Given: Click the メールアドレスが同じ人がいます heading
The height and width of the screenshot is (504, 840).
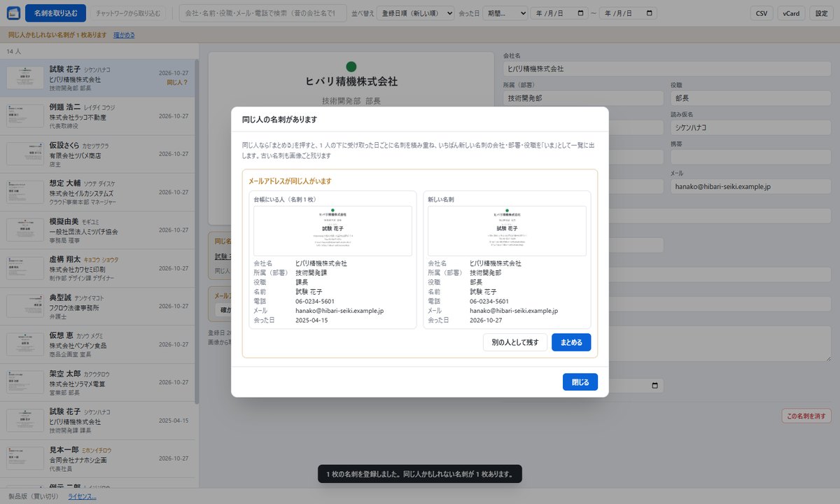Looking at the screenshot, I should click(290, 181).
